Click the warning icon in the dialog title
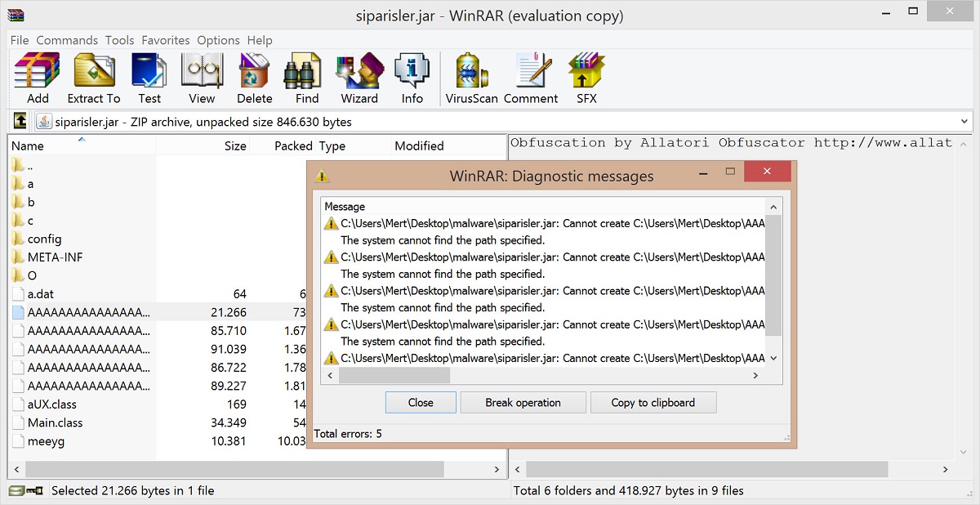 [323, 176]
